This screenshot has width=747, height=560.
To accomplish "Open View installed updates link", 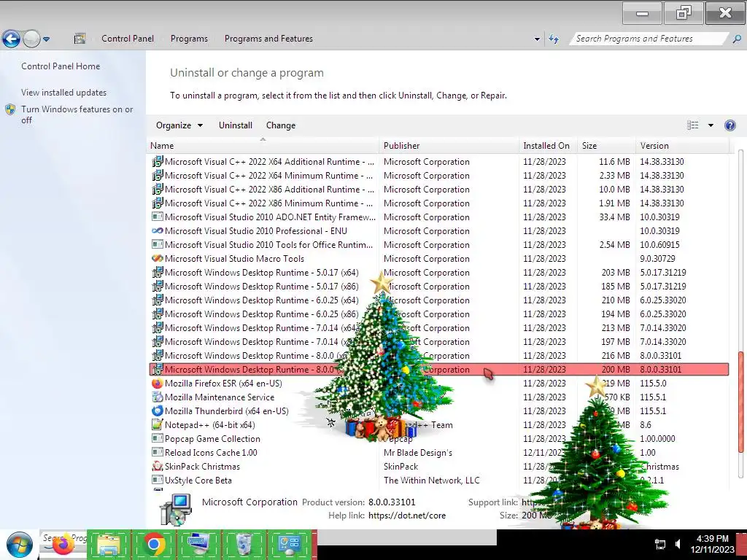I will [x=64, y=93].
